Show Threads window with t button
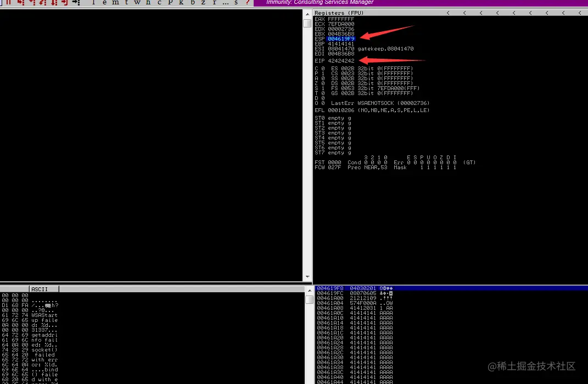Viewport: 588px width, 384px height. [126, 2]
